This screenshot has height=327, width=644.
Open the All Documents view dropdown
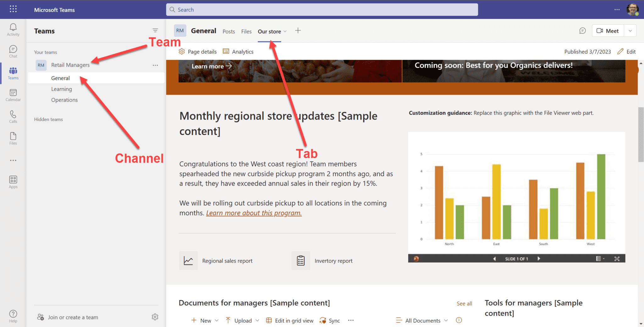coord(446,320)
